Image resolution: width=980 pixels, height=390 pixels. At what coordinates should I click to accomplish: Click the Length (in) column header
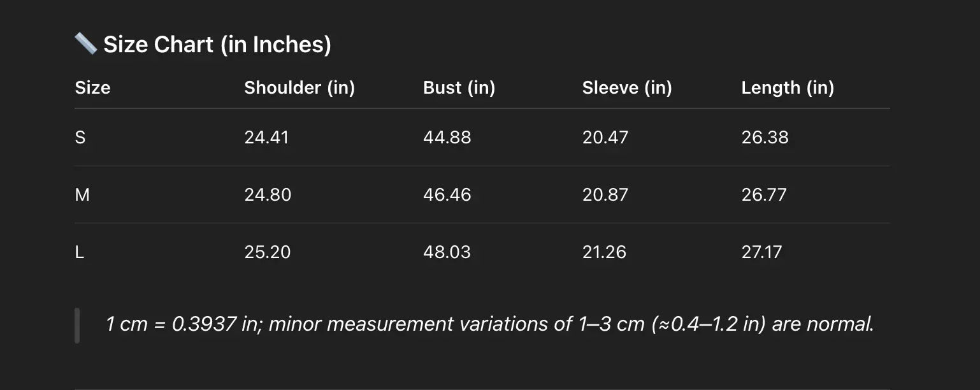(x=788, y=87)
